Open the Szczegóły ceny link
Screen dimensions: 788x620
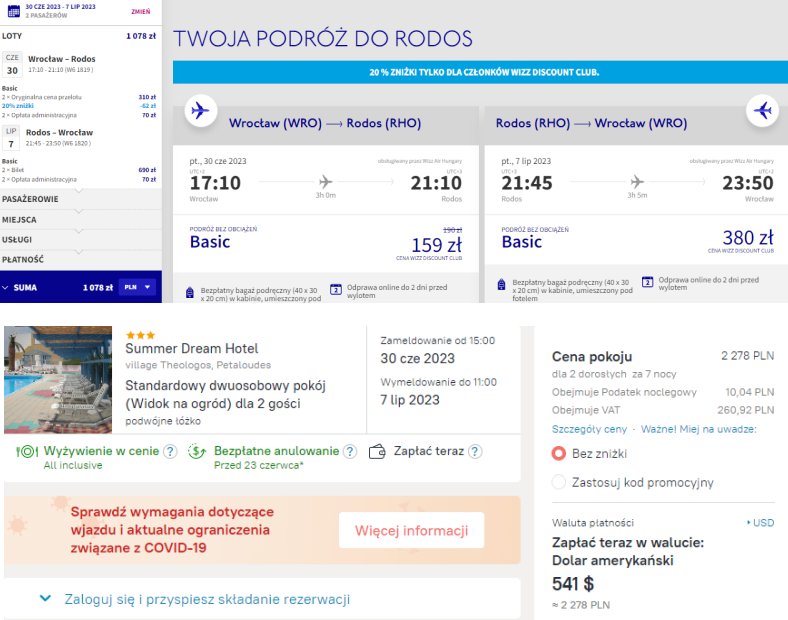[x=589, y=429]
